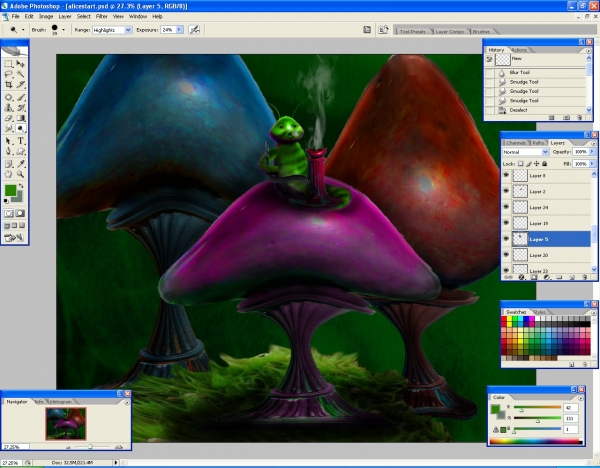Hide Layer 24 visibility eye

coord(506,207)
